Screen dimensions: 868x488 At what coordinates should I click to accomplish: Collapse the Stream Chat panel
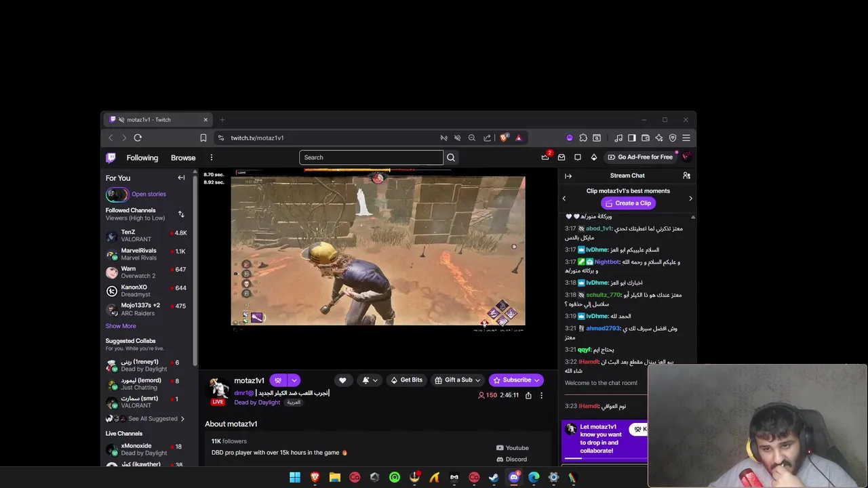pyautogui.click(x=568, y=176)
